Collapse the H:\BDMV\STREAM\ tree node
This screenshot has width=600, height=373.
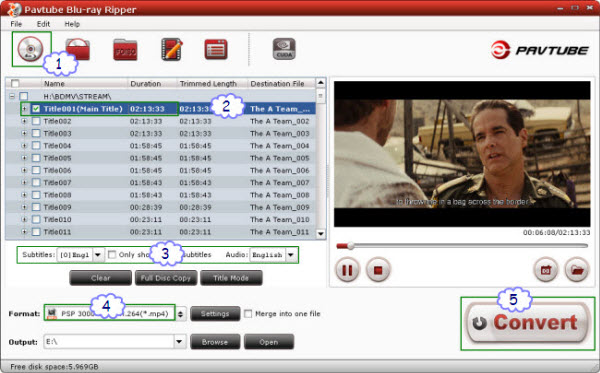(12, 96)
